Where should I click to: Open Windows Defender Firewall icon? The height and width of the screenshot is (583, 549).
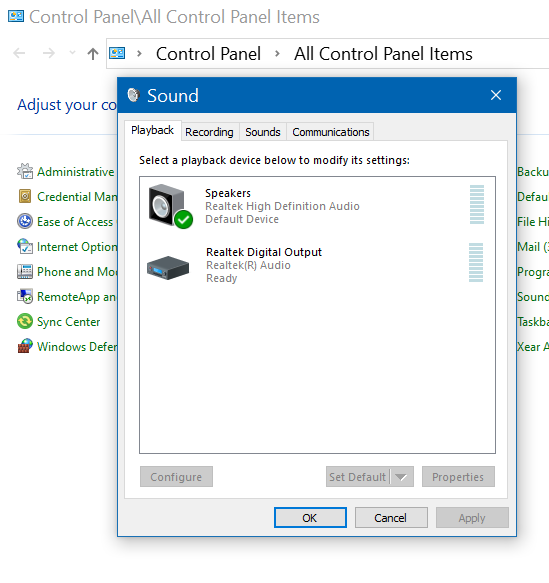click(x=25, y=347)
